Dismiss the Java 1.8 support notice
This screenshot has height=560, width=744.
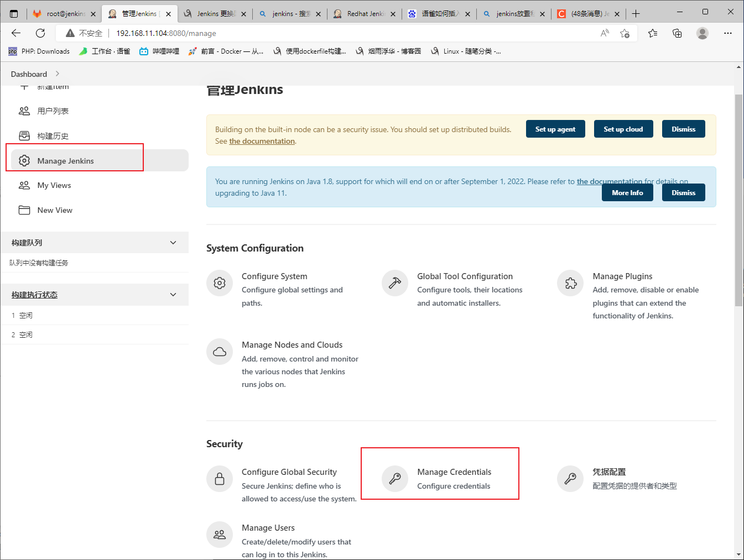click(684, 192)
